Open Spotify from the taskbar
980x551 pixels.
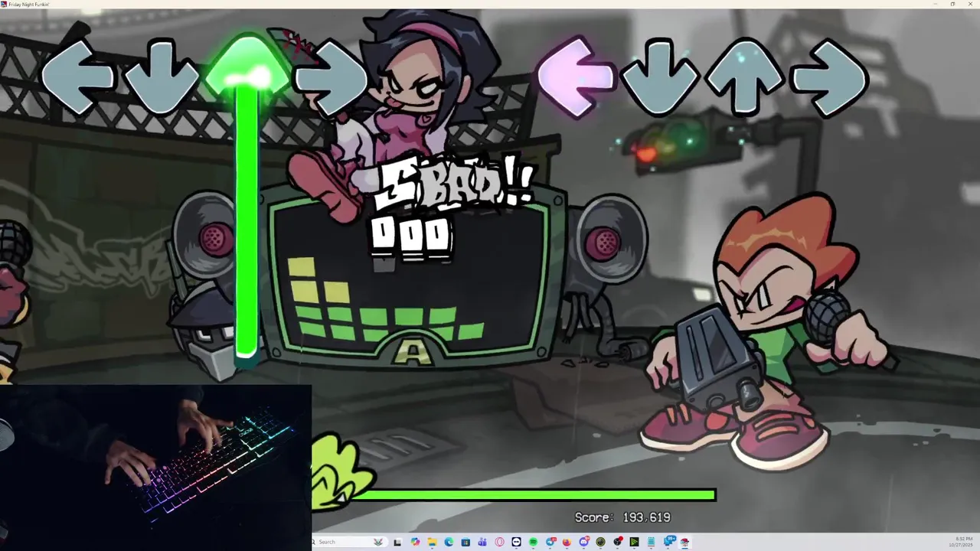(533, 542)
